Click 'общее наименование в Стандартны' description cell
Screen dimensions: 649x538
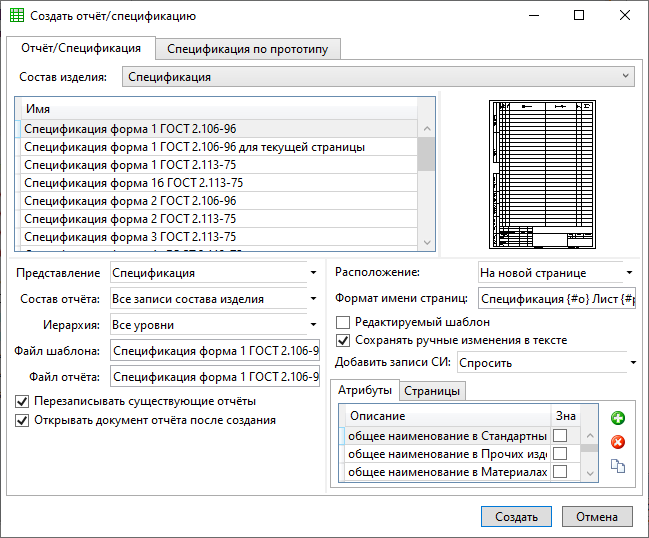(x=447, y=436)
